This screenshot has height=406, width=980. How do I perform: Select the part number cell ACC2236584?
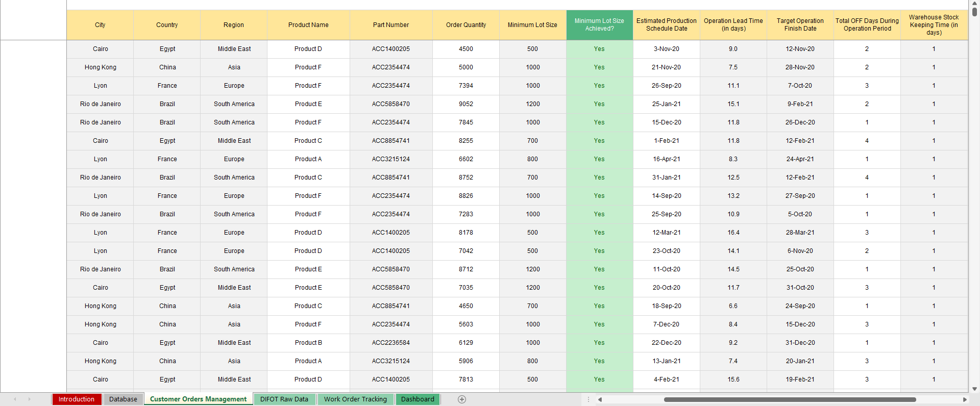[x=390, y=343]
